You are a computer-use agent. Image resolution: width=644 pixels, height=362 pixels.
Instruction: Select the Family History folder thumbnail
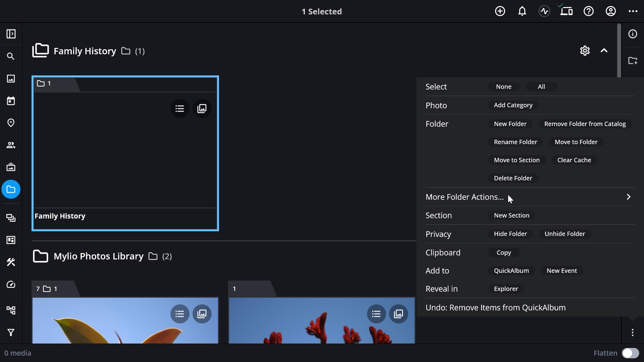(x=125, y=153)
